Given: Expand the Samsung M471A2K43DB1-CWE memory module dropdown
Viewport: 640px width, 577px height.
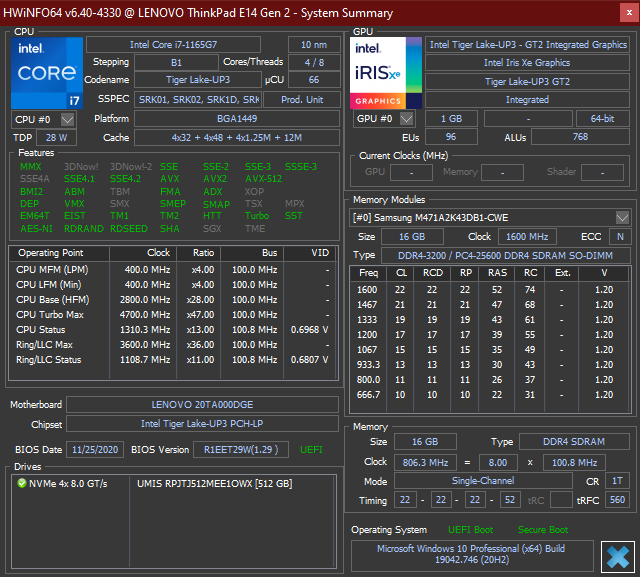Looking at the screenshot, I should pyautogui.click(x=622, y=217).
